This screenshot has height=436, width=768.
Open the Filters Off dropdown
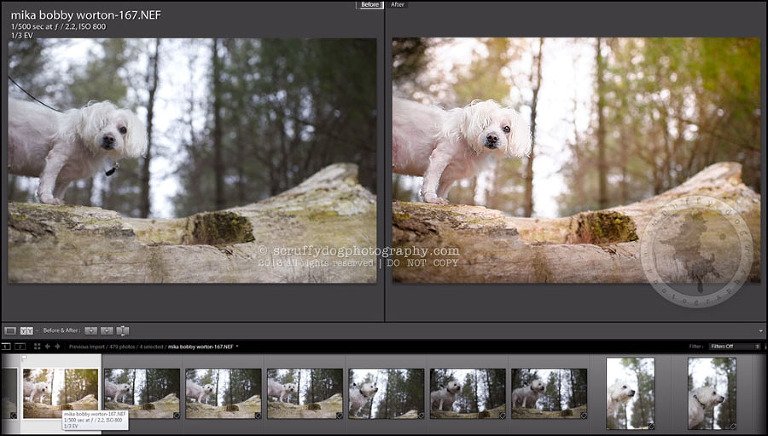734,346
